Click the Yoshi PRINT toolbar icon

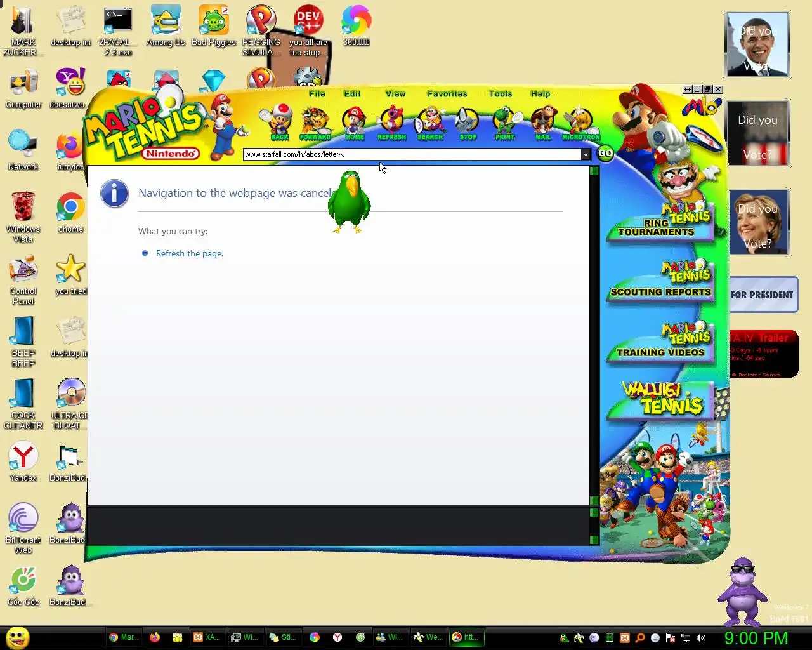point(506,123)
